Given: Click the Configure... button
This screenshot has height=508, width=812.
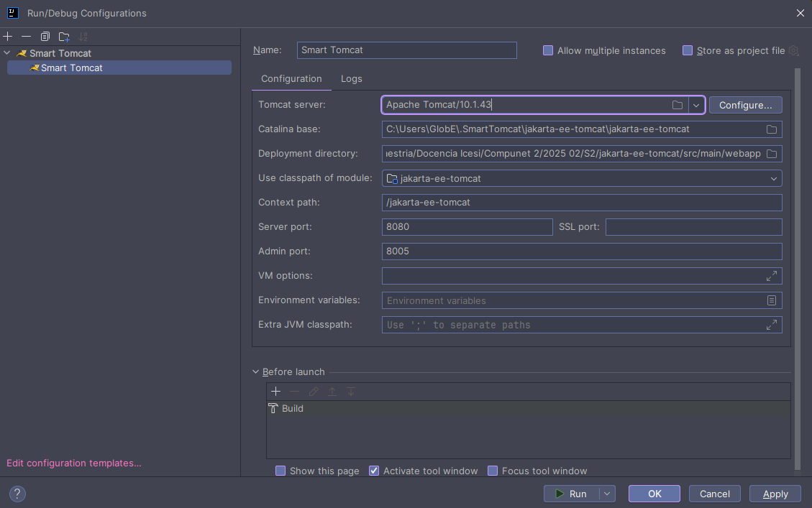Looking at the screenshot, I should click(x=745, y=105).
